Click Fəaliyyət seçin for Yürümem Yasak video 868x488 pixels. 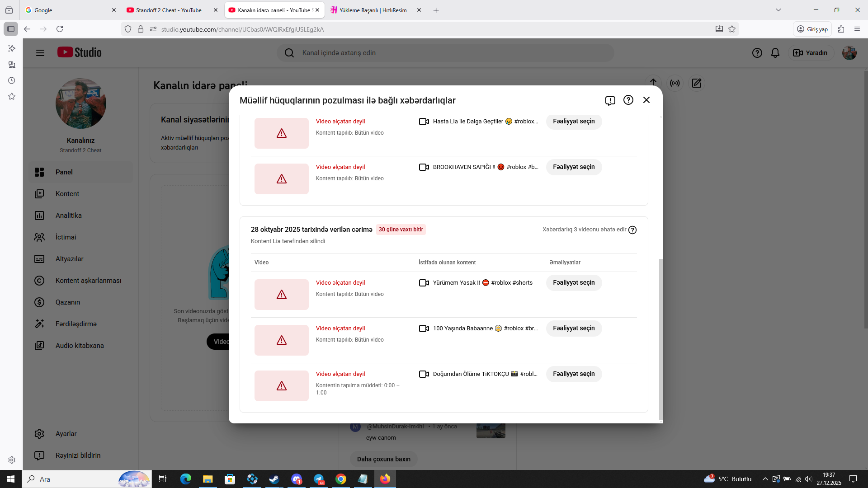(x=574, y=283)
